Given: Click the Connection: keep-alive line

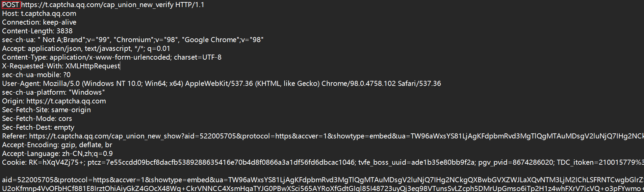Looking at the screenshot, I should pyautogui.click(x=39, y=22).
